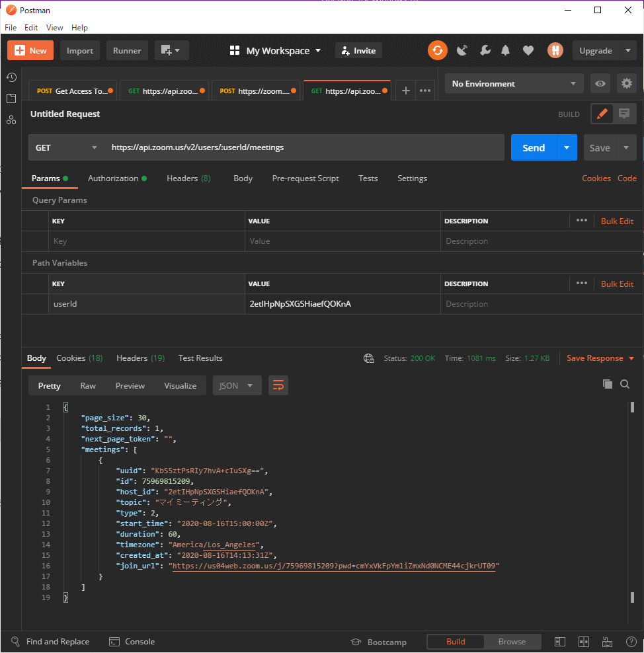
Task: Open the join_url link in response
Action: [x=334, y=566]
